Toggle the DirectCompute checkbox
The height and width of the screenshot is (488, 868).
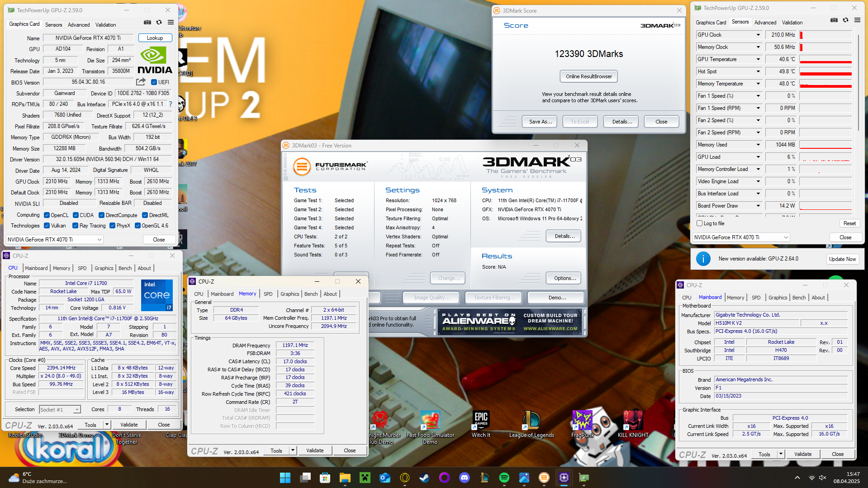102,215
